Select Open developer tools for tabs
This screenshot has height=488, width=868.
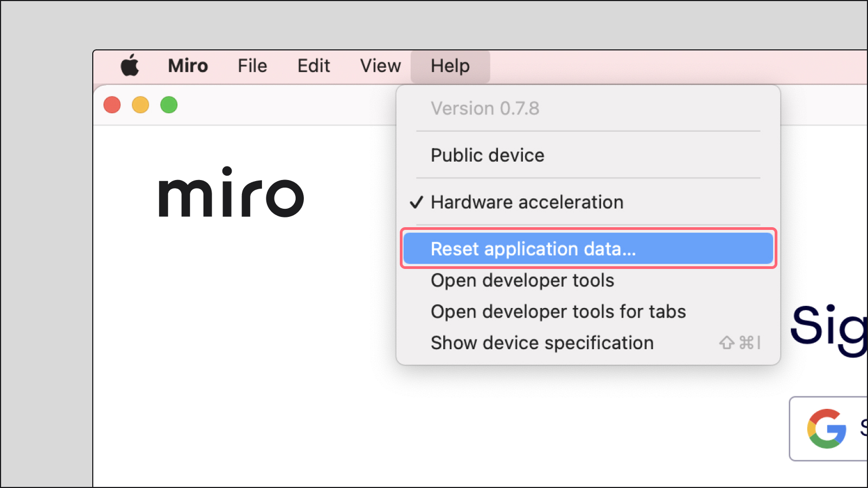[x=558, y=312]
